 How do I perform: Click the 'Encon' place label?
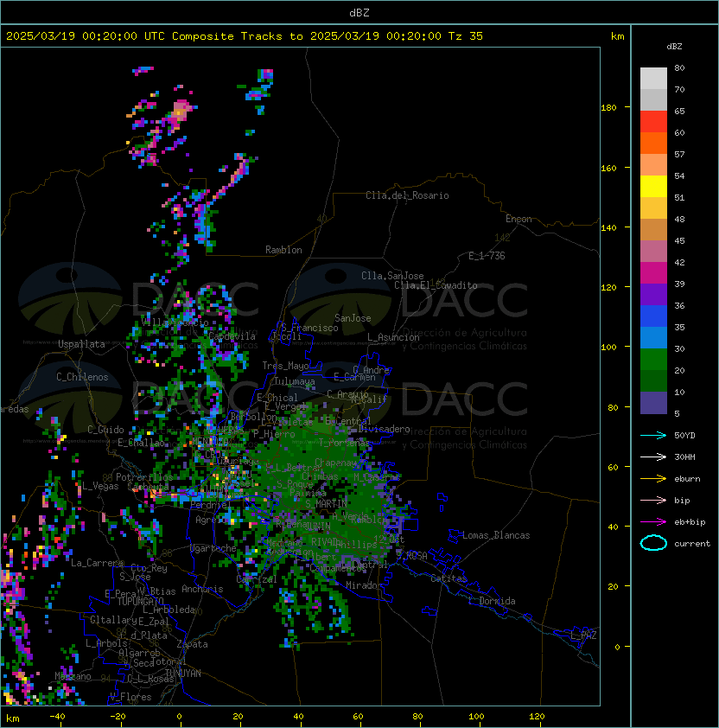tap(519, 219)
